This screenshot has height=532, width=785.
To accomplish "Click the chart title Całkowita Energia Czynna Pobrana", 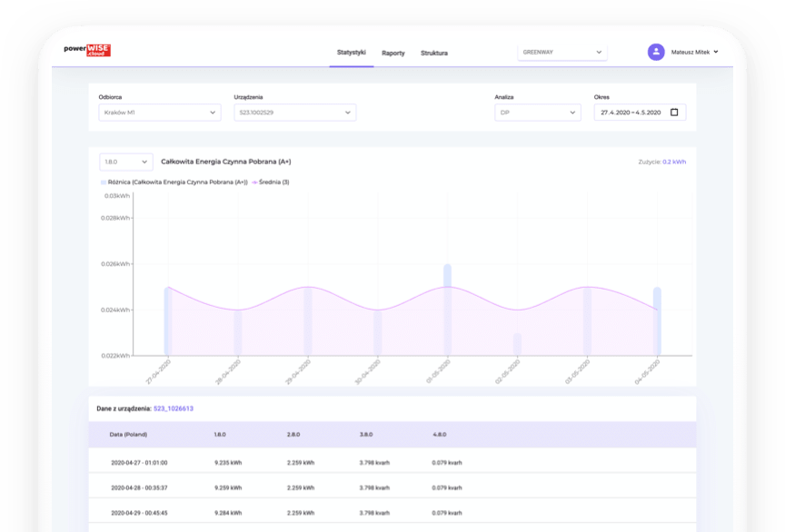I will pyautogui.click(x=226, y=162).
